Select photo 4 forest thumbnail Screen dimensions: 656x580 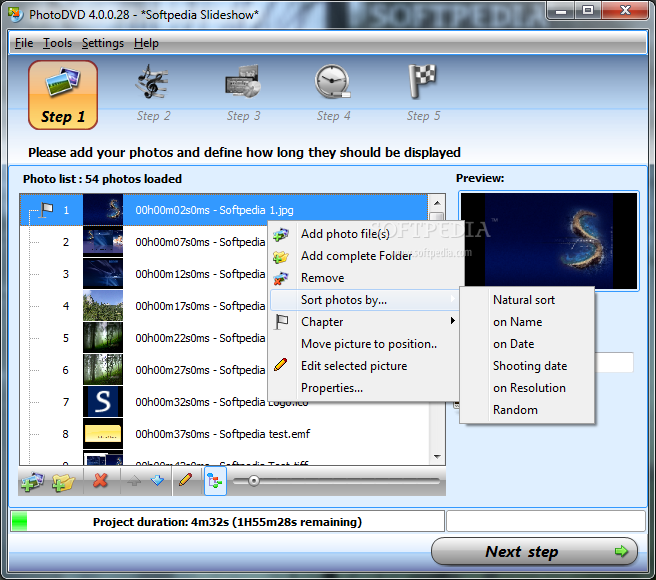pos(103,305)
